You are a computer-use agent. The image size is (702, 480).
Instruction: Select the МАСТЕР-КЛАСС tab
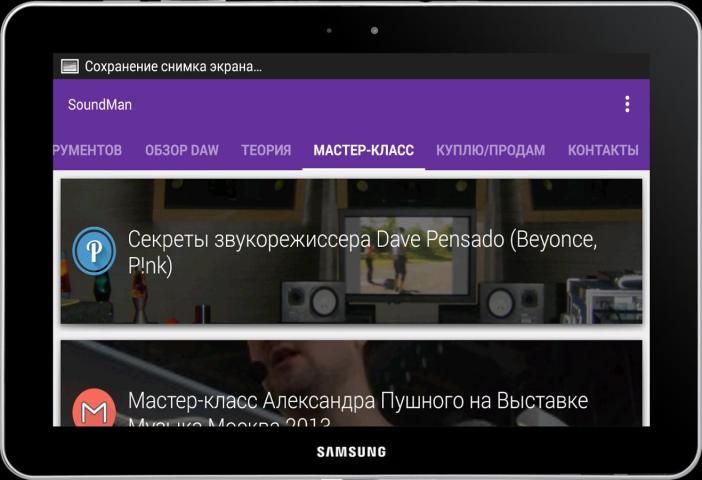coord(363,150)
